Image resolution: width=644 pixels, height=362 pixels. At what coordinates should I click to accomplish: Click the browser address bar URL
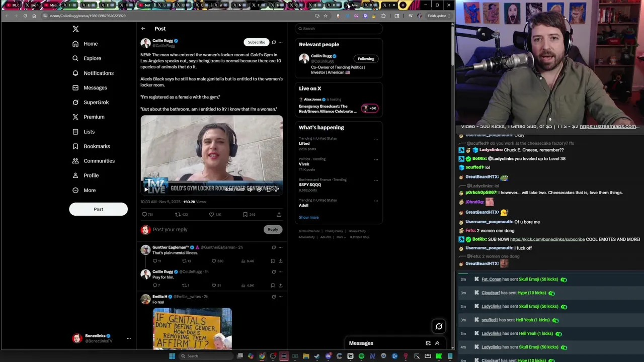pyautogui.click(x=88, y=16)
